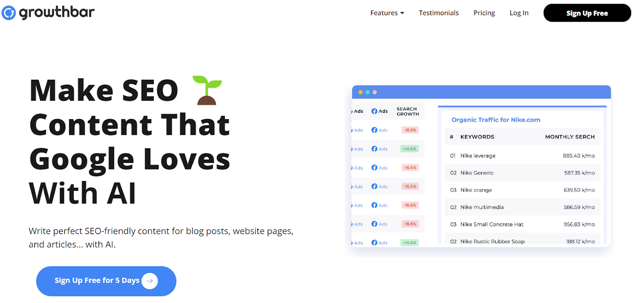Viewport: 644px width, 303px height.
Task: Click the MONTHLY SERCH column header
Action: click(x=570, y=137)
